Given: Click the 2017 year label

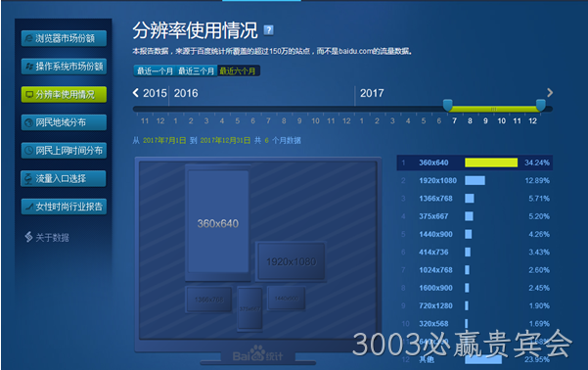Looking at the screenshot, I should [372, 93].
